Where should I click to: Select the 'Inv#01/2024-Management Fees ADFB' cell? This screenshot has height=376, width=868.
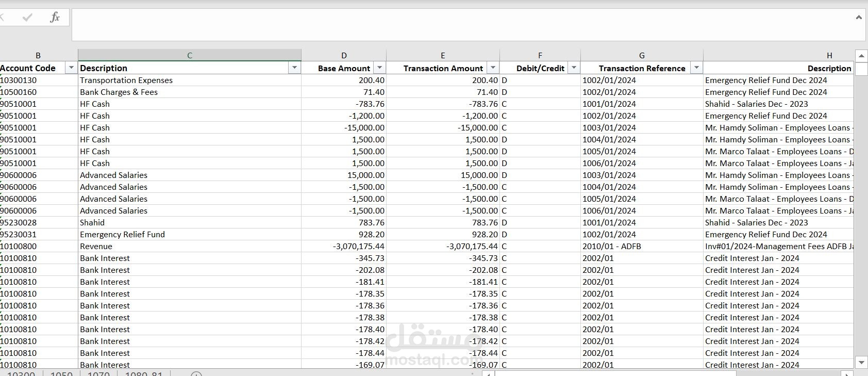(778, 246)
